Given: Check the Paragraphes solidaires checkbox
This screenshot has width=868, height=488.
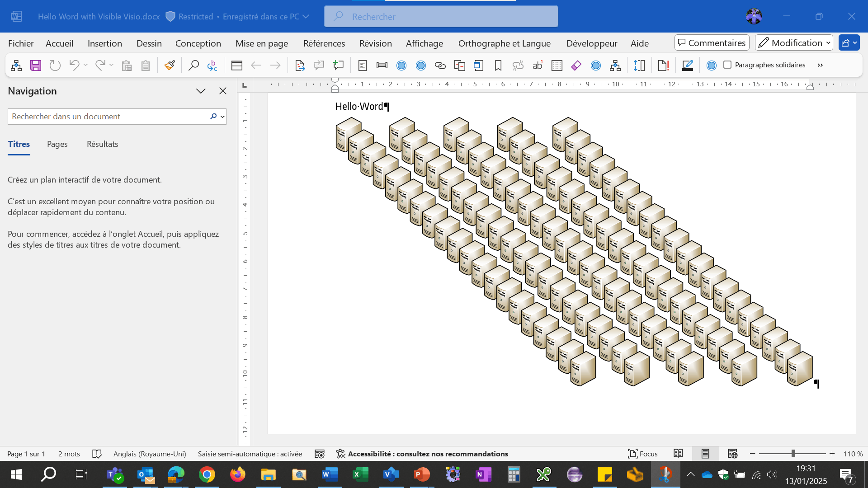Looking at the screenshot, I should [x=727, y=65].
